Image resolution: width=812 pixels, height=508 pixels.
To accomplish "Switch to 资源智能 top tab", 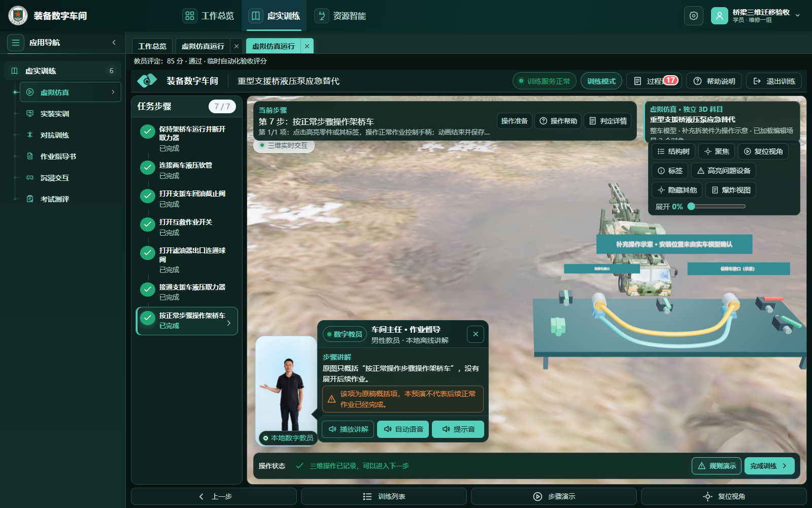I will pos(340,16).
